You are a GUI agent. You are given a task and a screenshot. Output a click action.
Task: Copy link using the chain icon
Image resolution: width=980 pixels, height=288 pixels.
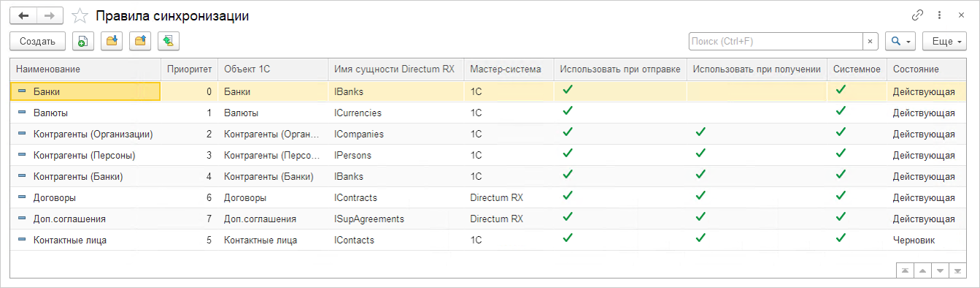tap(918, 15)
